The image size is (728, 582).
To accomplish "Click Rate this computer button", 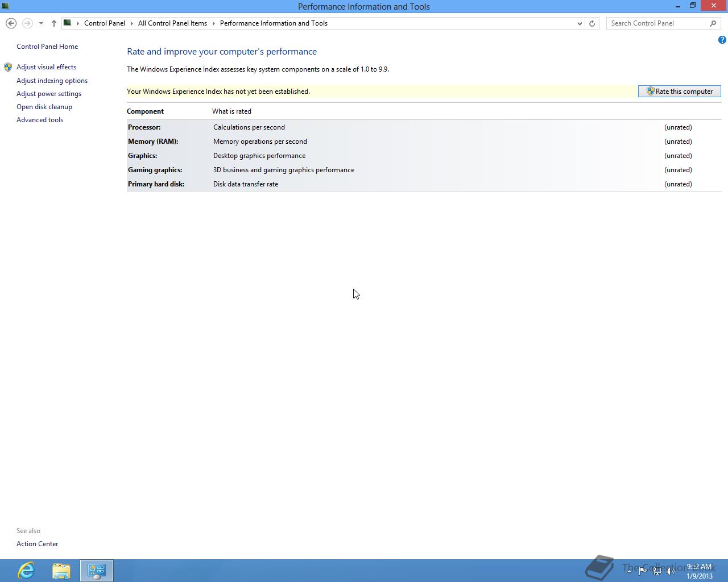I will 680,92.
